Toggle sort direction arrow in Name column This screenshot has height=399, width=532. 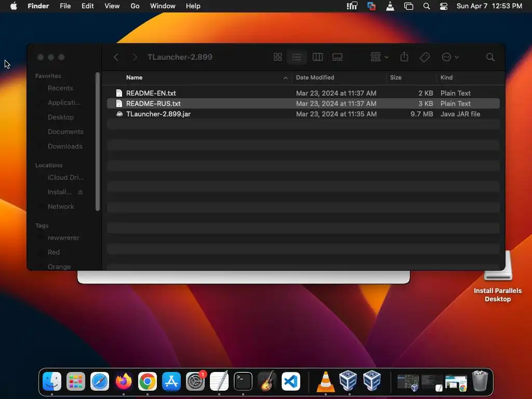tap(285, 78)
